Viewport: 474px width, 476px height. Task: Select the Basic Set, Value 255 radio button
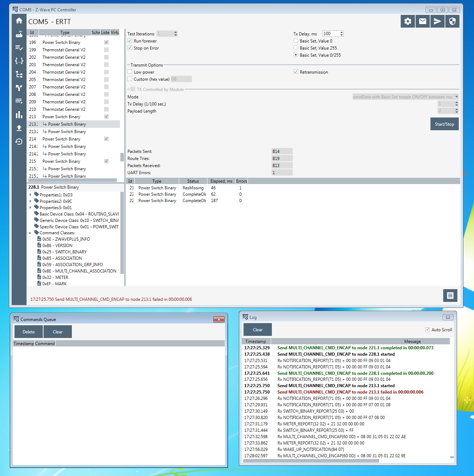296,48
